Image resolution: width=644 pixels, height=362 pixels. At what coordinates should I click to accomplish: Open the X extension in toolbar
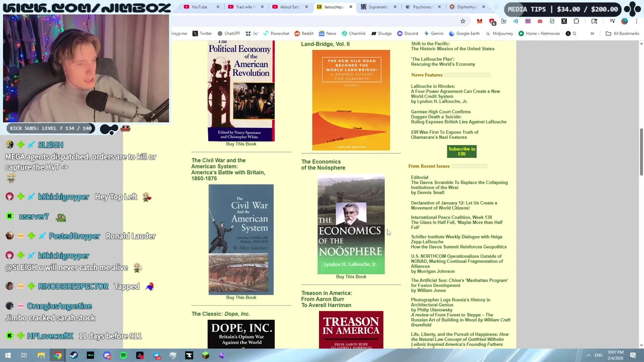[564, 21]
